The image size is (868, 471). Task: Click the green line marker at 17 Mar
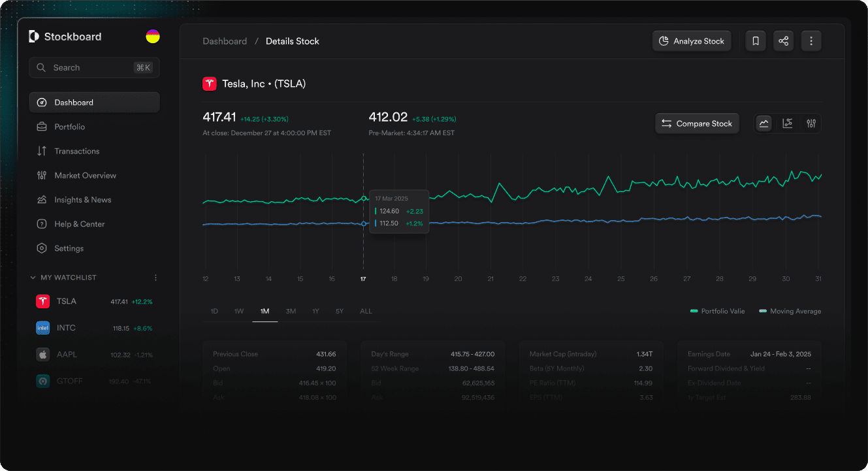[364, 198]
